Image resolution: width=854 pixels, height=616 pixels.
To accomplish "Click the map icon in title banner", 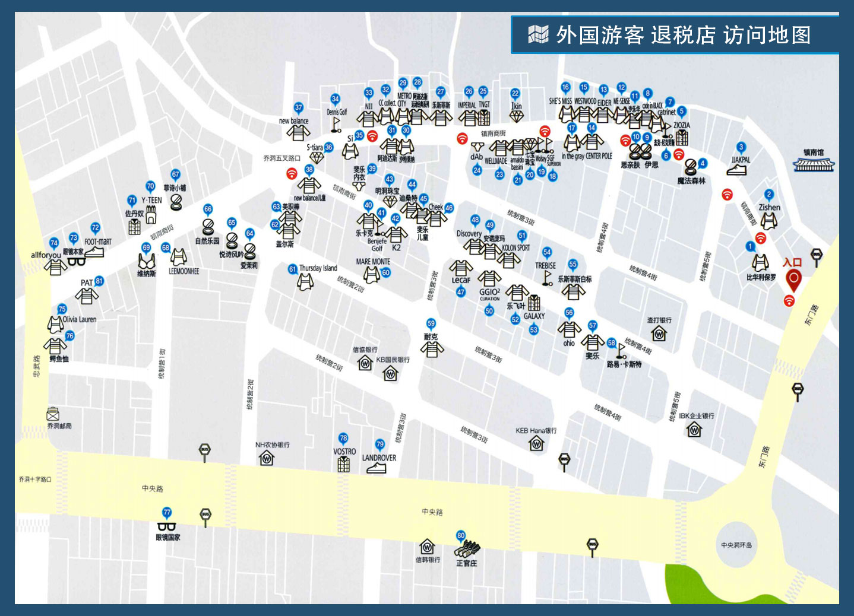I will point(538,35).
